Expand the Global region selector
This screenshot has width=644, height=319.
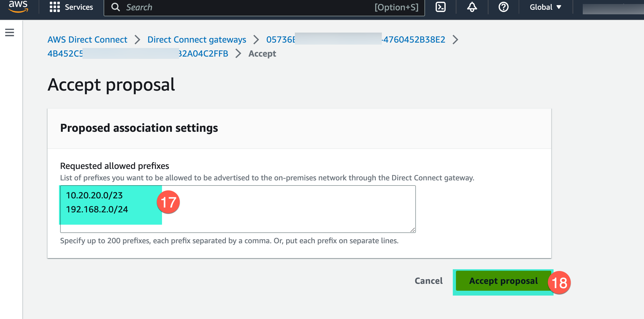(x=546, y=7)
